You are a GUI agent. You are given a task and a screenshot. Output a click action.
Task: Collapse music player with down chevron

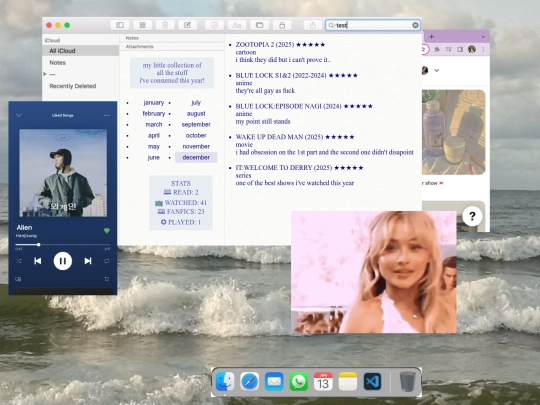pos(19,115)
